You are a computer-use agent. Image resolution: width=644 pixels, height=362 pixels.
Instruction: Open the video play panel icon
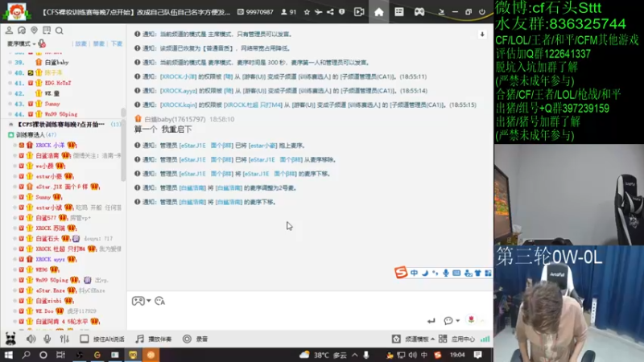359,12
